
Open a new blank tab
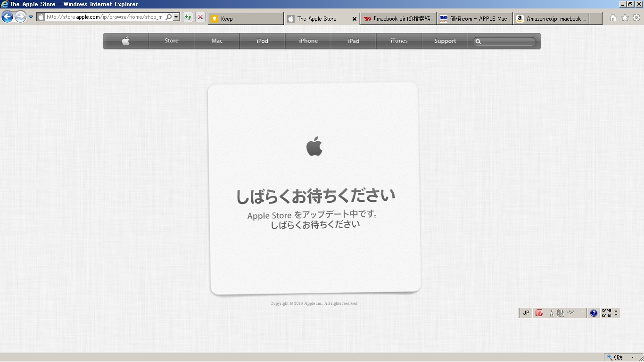[x=596, y=19]
